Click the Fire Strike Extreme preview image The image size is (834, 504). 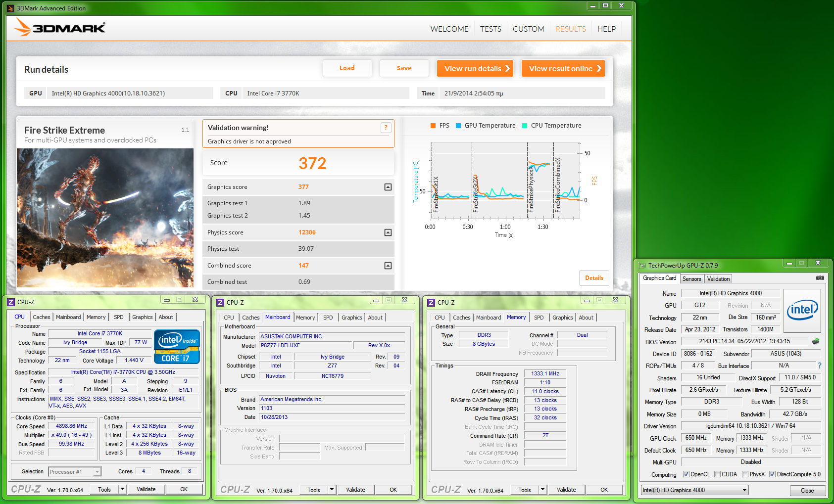105,218
